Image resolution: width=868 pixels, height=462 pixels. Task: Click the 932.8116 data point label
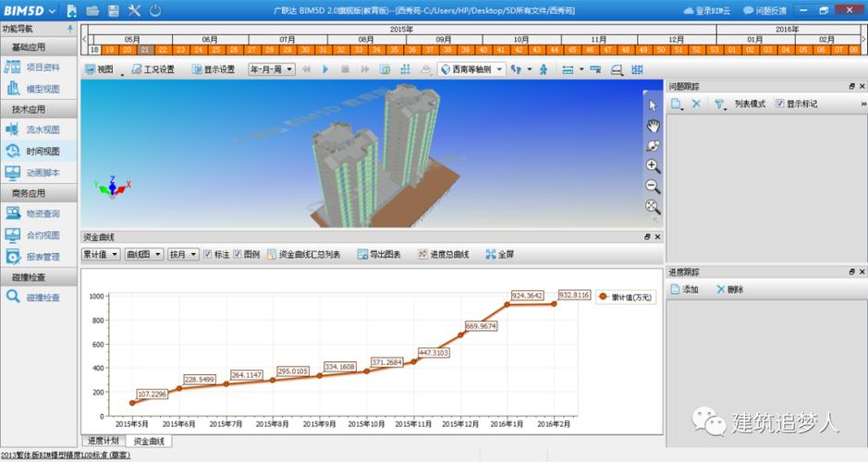coord(574,295)
